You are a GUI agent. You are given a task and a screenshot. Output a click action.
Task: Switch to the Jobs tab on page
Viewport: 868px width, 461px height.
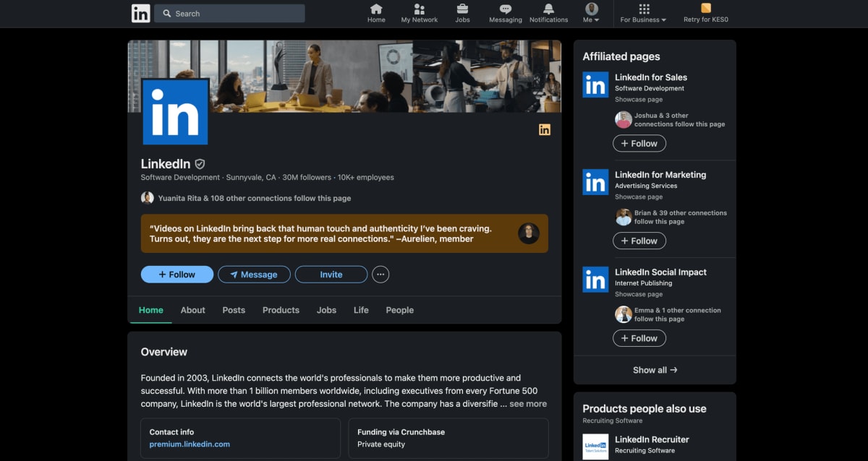(x=326, y=310)
